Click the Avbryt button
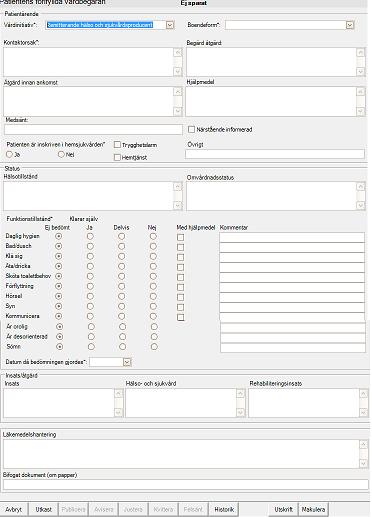 [x=13, y=509]
